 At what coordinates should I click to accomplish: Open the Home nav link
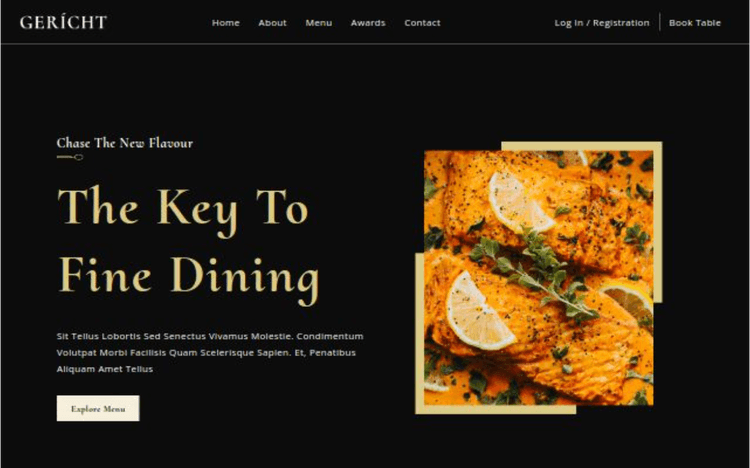click(x=226, y=22)
